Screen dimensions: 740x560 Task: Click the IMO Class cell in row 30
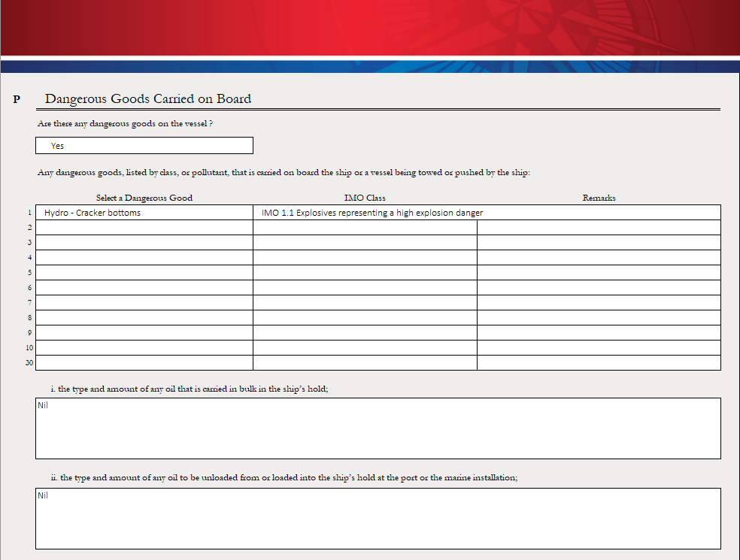[x=365, y=363]
